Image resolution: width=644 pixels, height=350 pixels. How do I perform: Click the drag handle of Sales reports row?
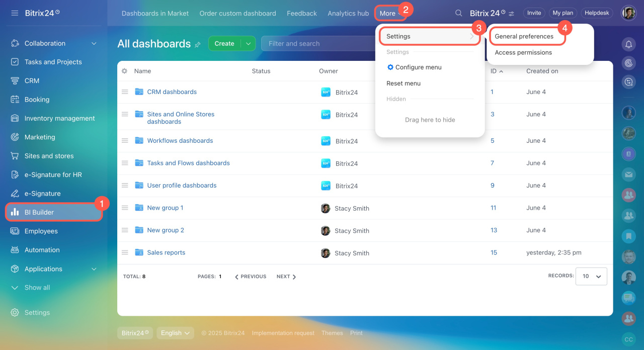click(125, 252)
